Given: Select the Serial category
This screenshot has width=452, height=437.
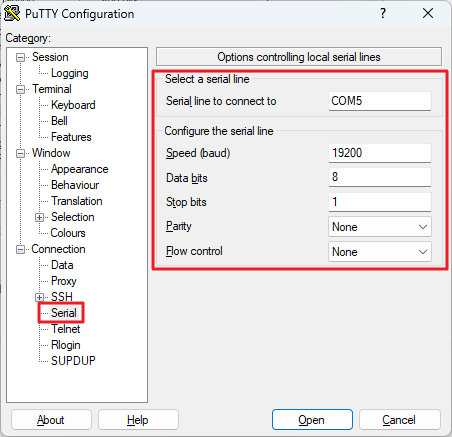Looking at the screenshot, I should [63, 313].
